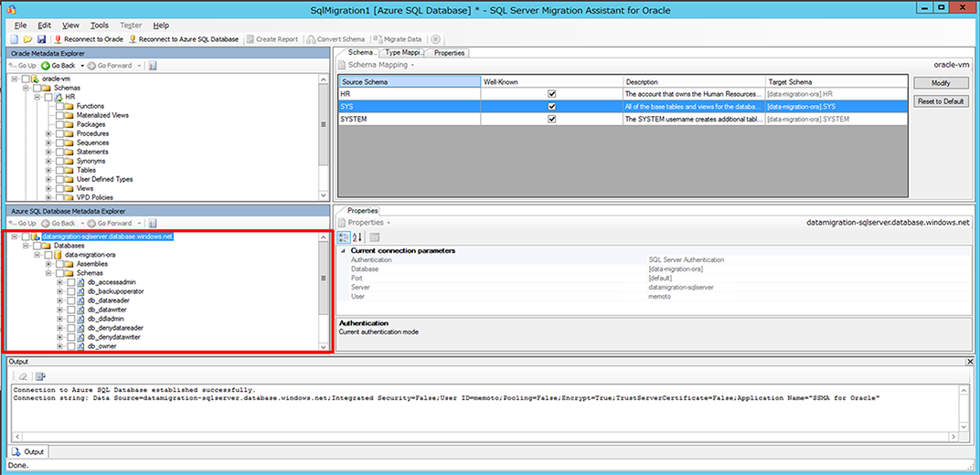Click the data-migration-ora database cylinder icon
Viewport: 980px width, 475px height.
tap(59, 255)
